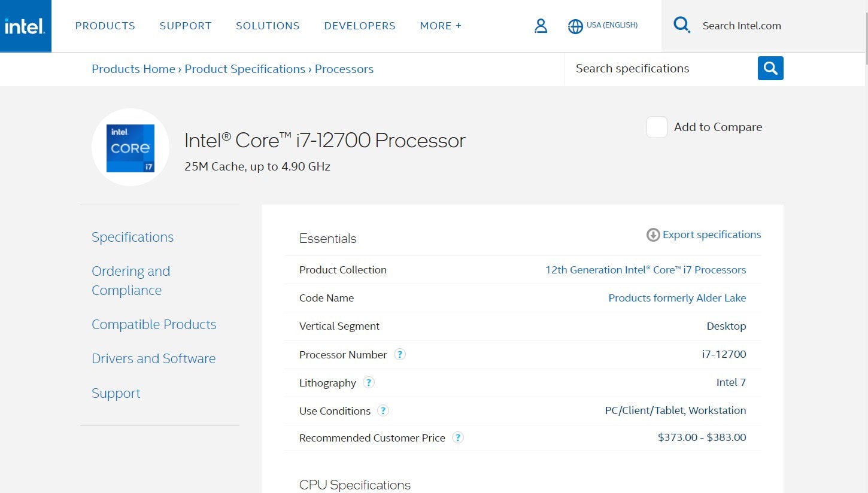The height and width of the screenshot is (493, 868).
Task: Click the Product Specifications breadcrumb link
Action: coord(245,69)
